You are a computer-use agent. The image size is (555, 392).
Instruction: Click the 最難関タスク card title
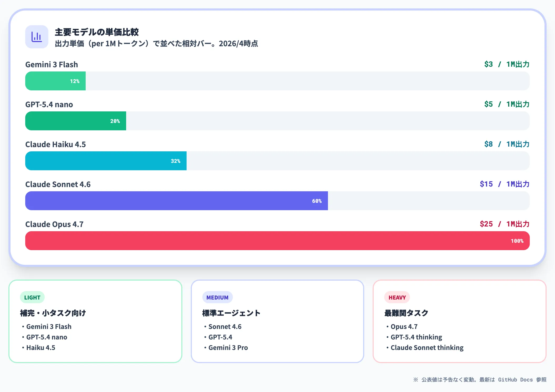pyautogui.click(x=406, y=313)
